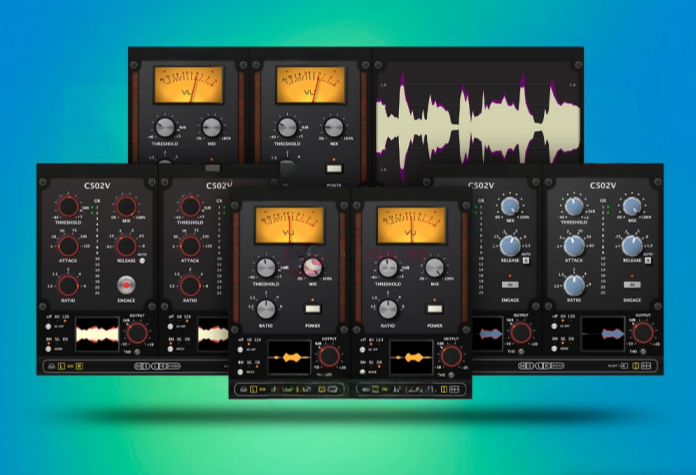Click the headphone icon on leftmost red C502V

coord(52,366)
